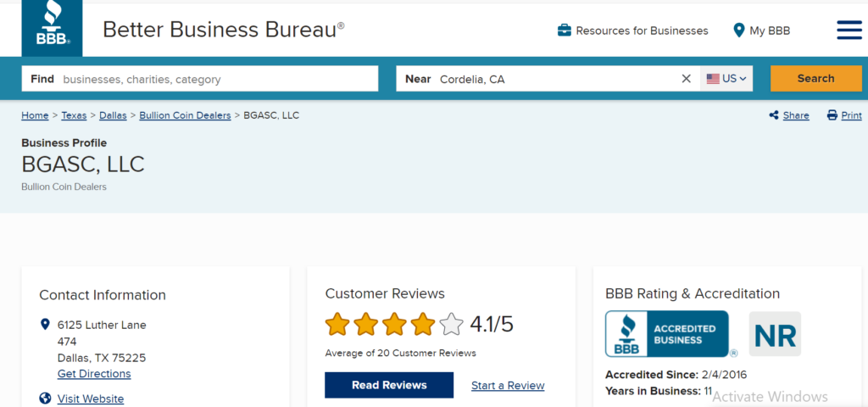Click the Find businesses search field

(x=200, y=79)
